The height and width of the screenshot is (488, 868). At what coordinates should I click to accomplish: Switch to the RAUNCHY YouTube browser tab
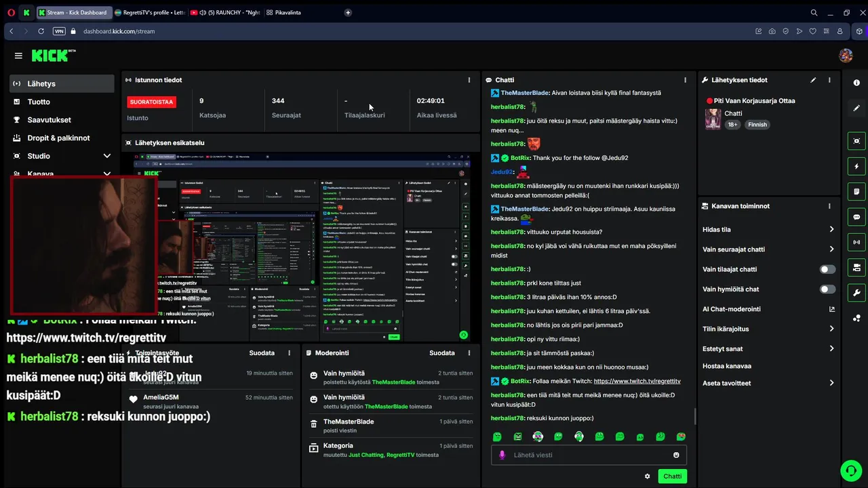pos(225,12)
